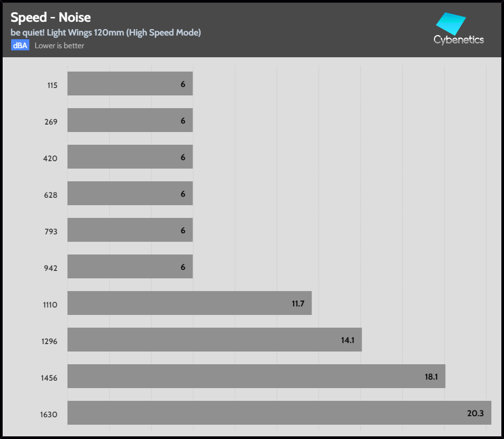The image size is (504, 439).
Task: Click the 1456 speed axis label
Action: [51, 378]
